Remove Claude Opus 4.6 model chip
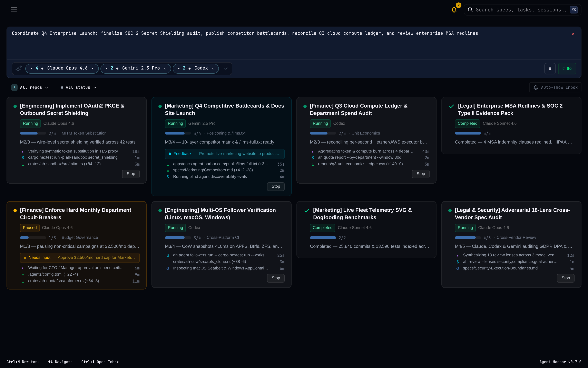588x368 pixels. click(92, 69)
